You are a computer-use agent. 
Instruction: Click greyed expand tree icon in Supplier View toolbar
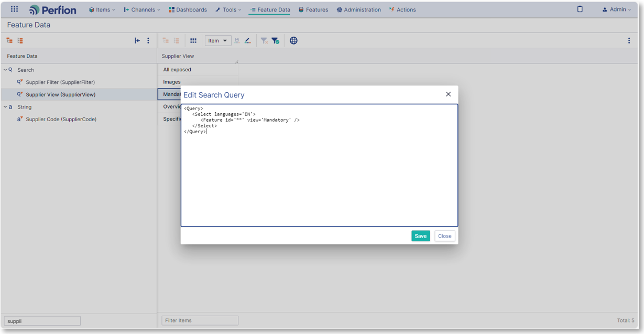click(166, 40)
